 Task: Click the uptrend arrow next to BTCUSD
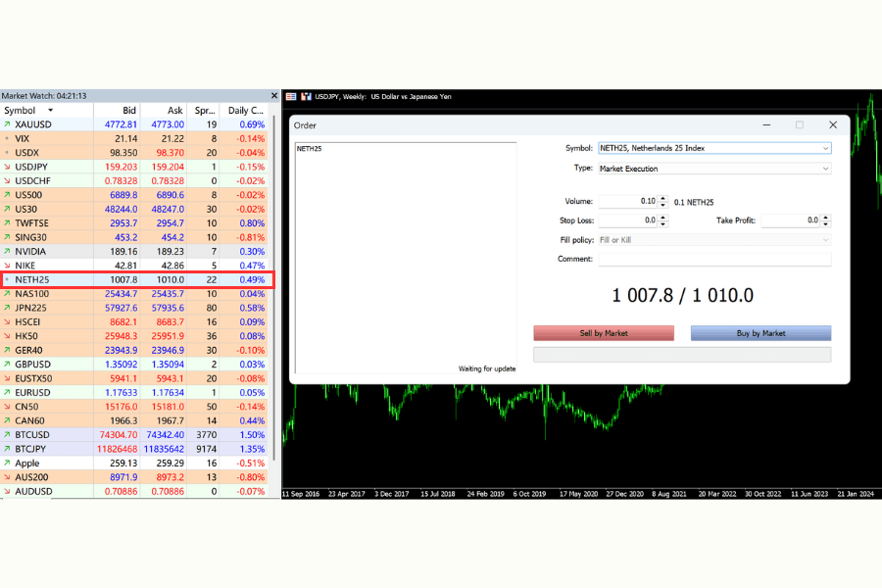(x=8, y=434)
